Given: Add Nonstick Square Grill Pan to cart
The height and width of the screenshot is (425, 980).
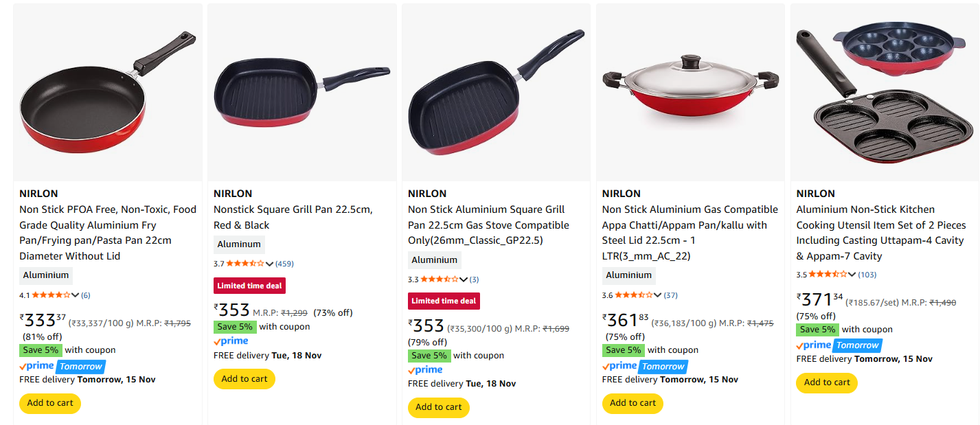Looking at the screenshot, I should tap(244, 379).
